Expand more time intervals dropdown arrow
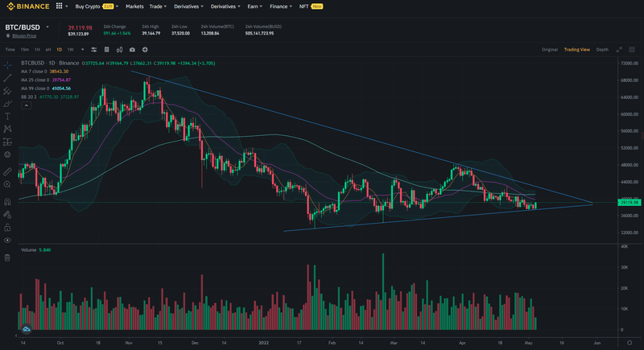 tap(81, 49)
